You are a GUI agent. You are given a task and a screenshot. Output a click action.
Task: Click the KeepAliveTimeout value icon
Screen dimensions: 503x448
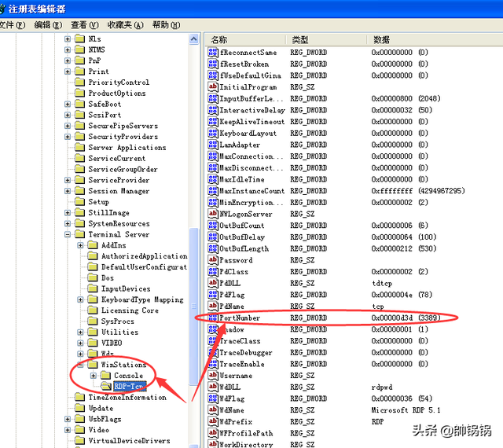pyautogui.click(x=213, y=122)
